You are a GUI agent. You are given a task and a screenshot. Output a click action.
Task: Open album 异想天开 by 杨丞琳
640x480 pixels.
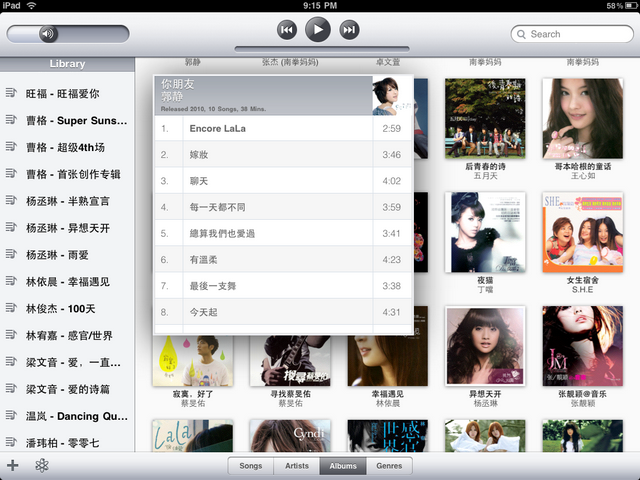coord(485,346)
